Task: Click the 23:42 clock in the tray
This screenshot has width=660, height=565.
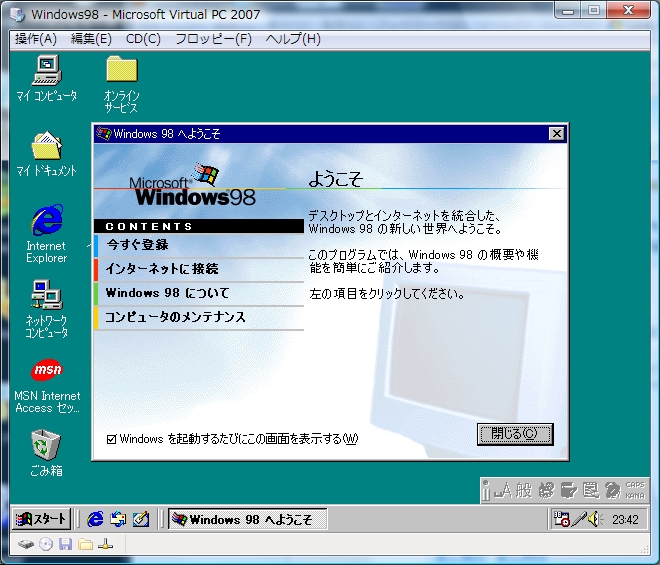Action: click(x=625, y=520)
